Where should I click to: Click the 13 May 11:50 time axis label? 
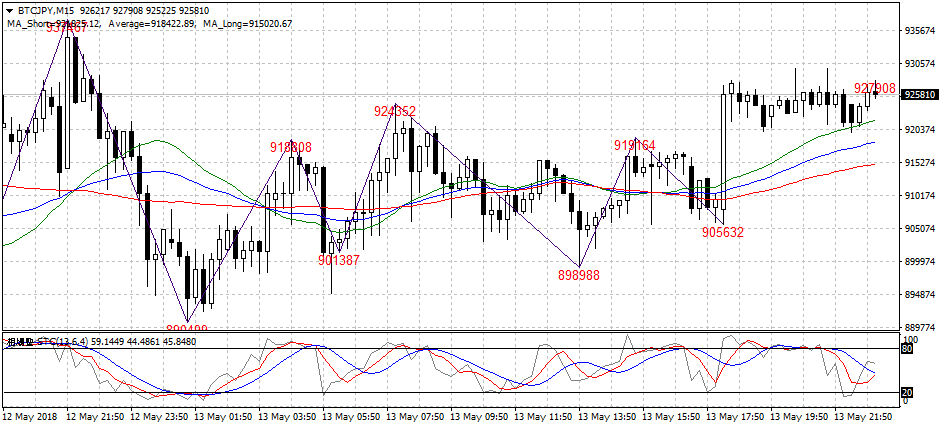click(x=547, y=415)
